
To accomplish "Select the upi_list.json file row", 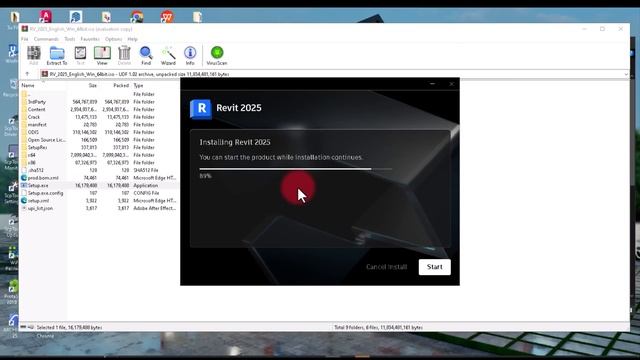I will tap(100, 208).
